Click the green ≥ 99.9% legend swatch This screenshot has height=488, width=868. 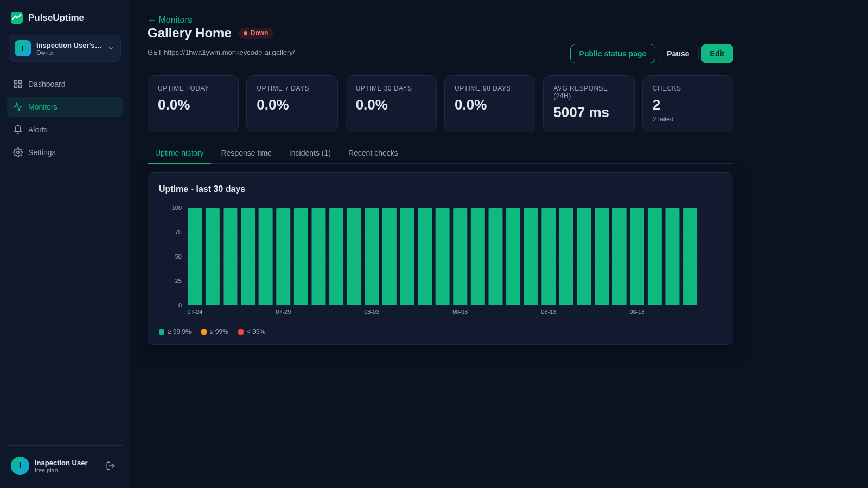tap(162, 332)
